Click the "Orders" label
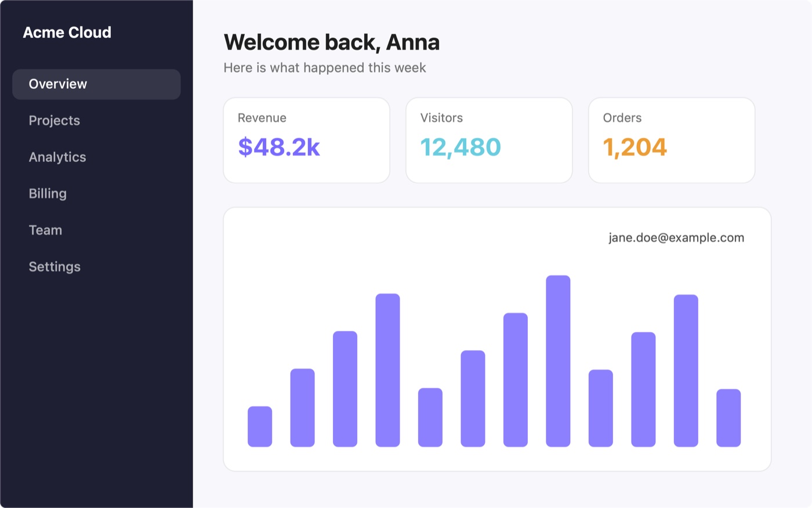 pyautogui.click(x=622, y=118)
